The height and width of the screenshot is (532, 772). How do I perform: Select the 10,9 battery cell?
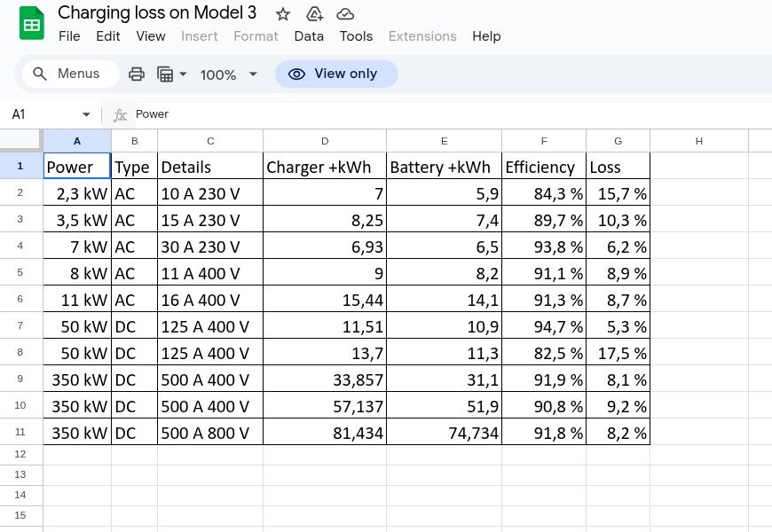click(444, 325)
